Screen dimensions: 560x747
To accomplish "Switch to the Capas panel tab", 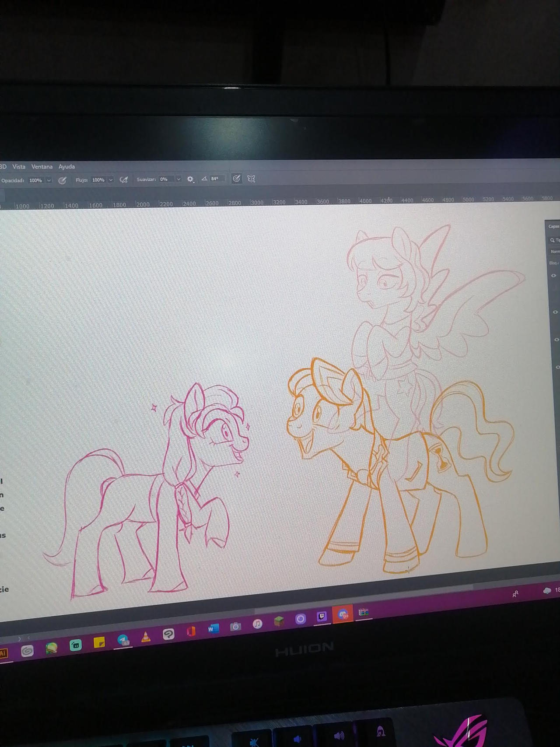I will 553,226.
